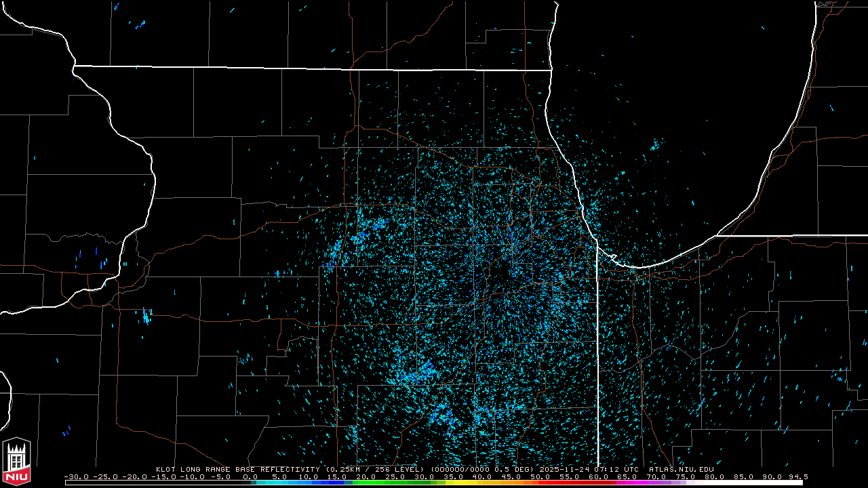Click the '50.0' reflectivity scale label

point(540,477)
